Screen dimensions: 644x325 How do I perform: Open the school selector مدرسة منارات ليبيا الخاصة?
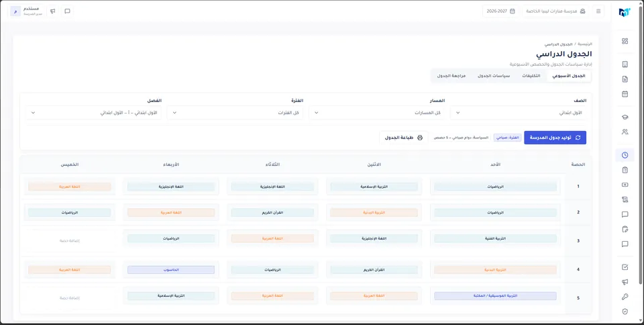click(555, 11)
